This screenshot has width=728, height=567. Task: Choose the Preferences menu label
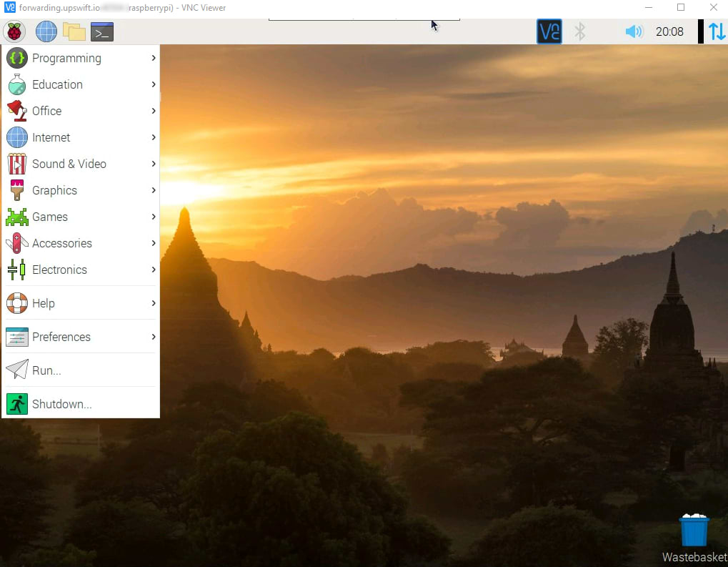click(61, 337)
